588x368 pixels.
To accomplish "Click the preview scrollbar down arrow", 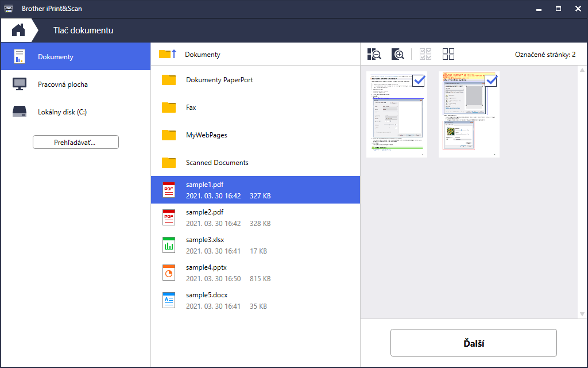I will [x=582, y=314].
